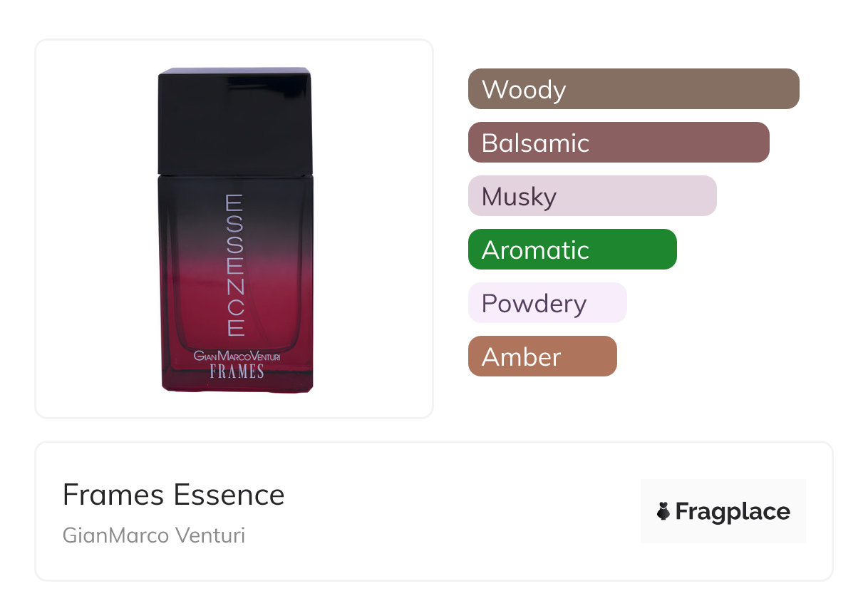Screen dimensions: 868x616
Task: Click the rounded right tip of Woody bar
Action: [x=792, y=89]
